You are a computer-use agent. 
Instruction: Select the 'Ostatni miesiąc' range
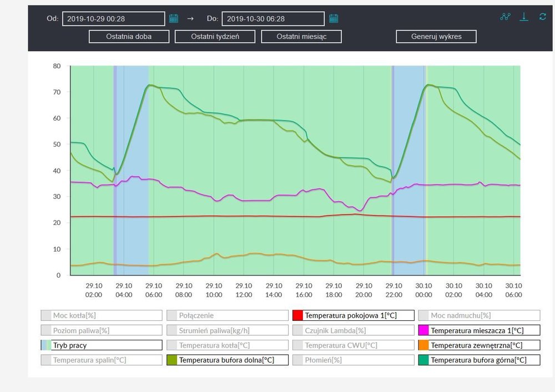[x=301, y=37]
